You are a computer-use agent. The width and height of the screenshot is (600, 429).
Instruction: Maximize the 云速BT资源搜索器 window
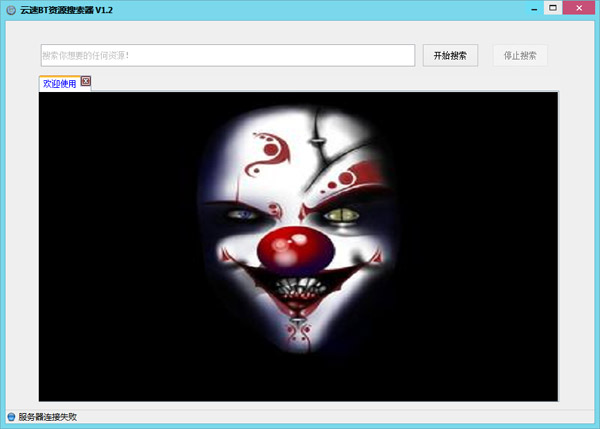click(x=551, y=7)
